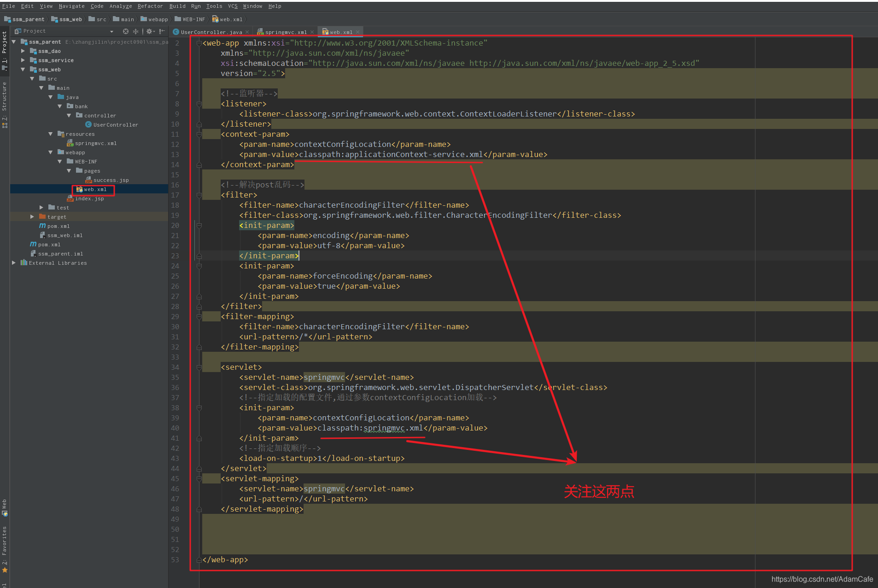Screen dimensions: 878x588
Task: Click line number 23 in the gutter
Action: [x=175, y=256]
